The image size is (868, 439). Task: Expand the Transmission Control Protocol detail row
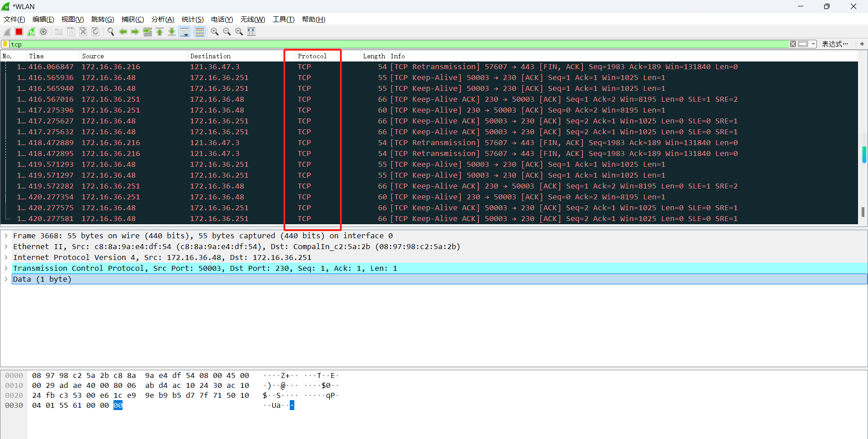[6, 268]
